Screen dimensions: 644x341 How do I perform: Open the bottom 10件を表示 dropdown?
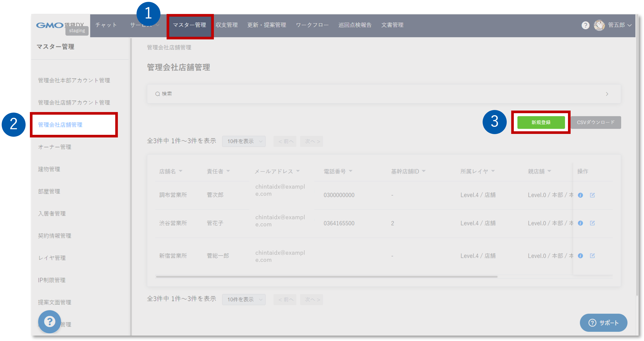tap(244, 299)
